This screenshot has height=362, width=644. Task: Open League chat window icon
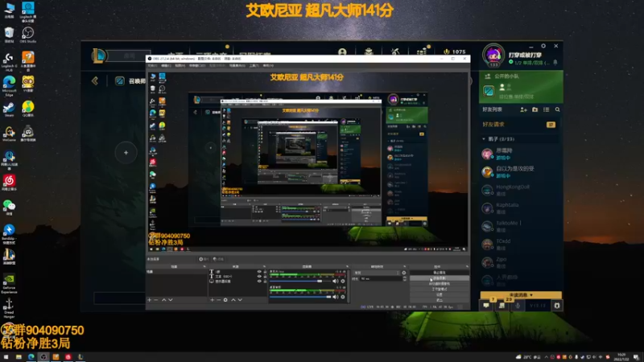coord(486,306)
